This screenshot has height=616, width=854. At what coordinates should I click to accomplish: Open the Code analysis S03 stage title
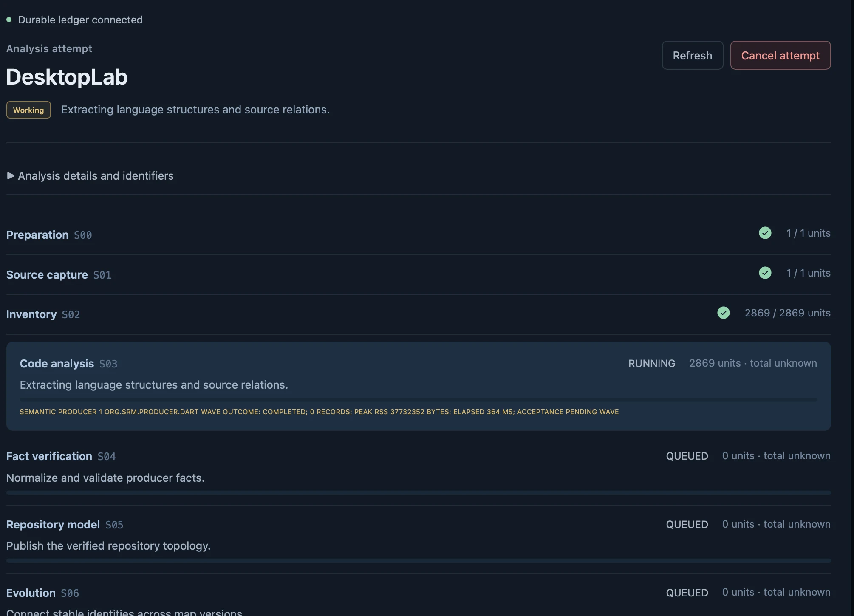coord(68,364)
